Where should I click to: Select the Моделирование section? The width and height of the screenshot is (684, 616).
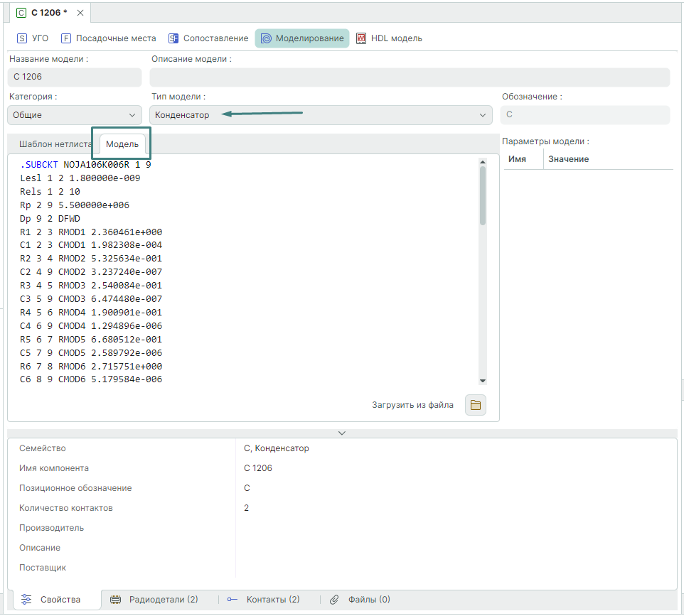coord(302,38)
